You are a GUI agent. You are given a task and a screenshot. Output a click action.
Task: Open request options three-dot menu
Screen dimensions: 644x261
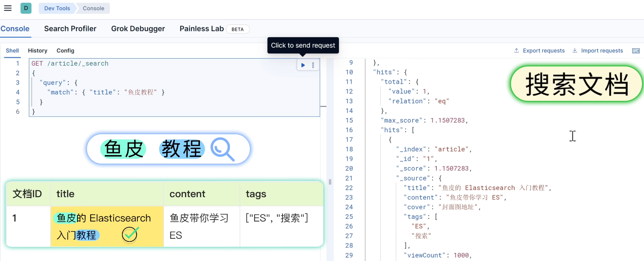(x=313, y=65)
